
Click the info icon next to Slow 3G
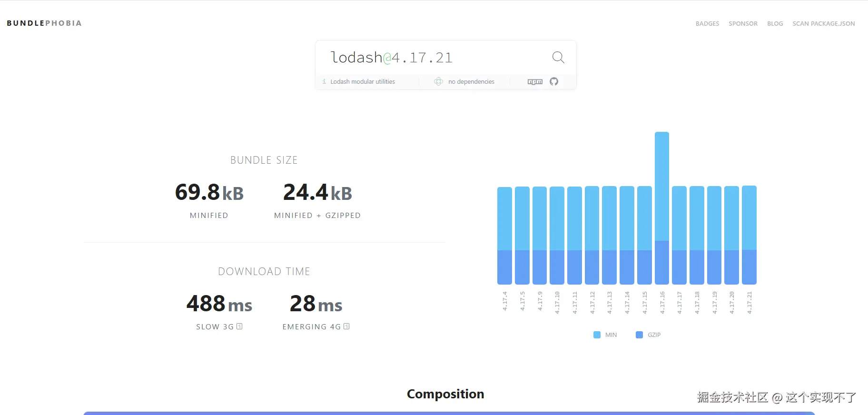click(239, 326)
